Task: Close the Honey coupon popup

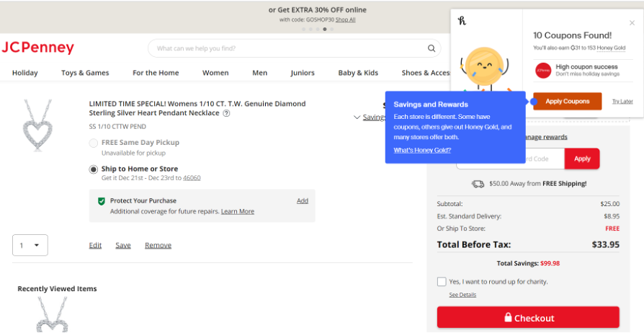Action: coord(632,23)
